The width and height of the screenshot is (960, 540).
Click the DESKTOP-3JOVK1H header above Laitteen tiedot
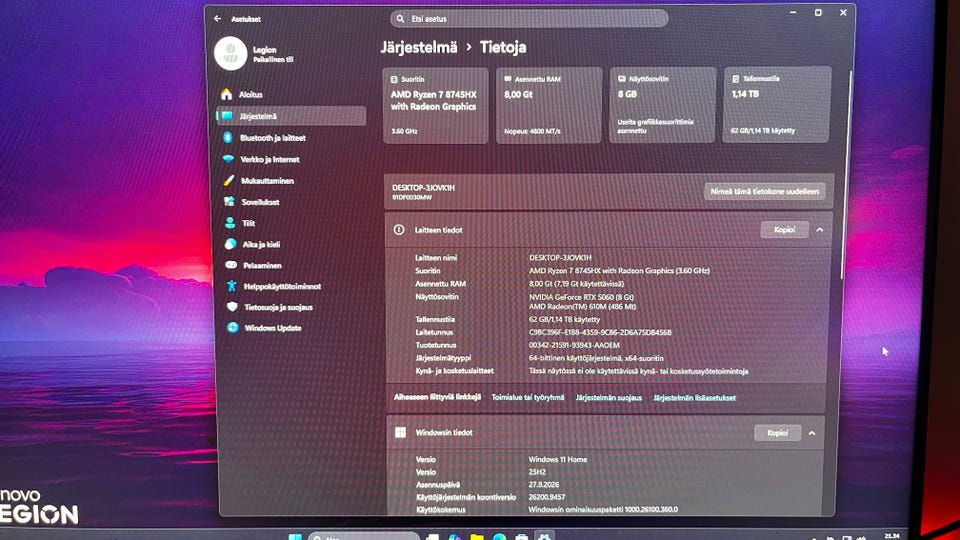pyautogui.click(x=423, y=188)
